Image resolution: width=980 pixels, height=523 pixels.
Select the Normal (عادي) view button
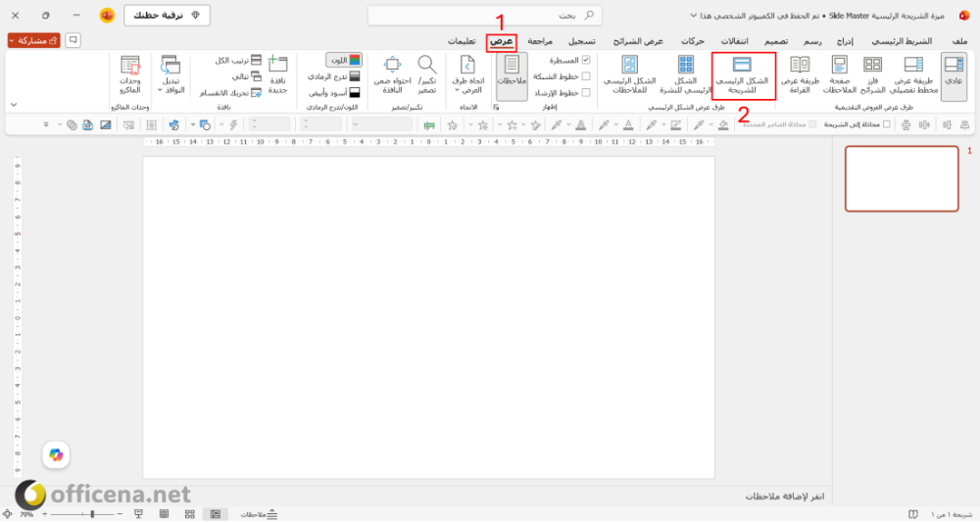[954, 76]
